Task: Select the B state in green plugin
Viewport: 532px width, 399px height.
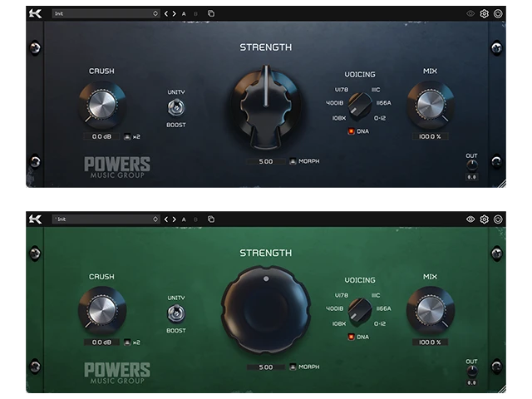Action: click(195, 219)
